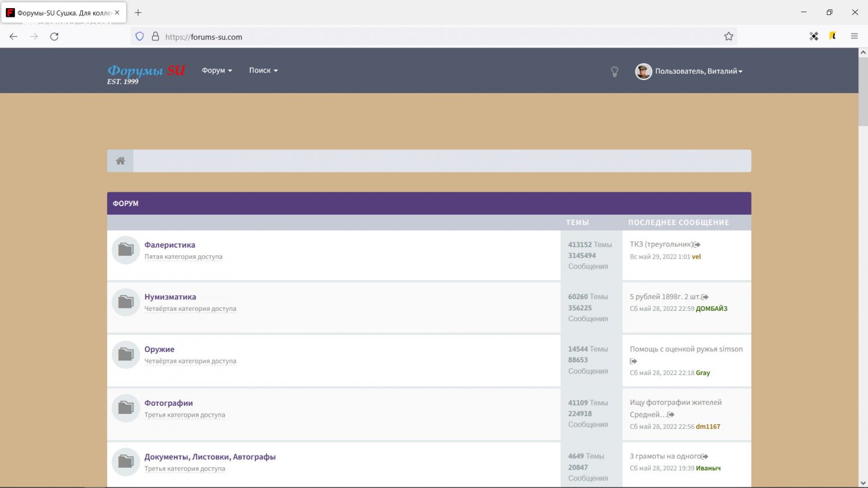Click the folder icon beside Нумизматика
Viewport: 868px width, 488px height.
click(126, 302)
